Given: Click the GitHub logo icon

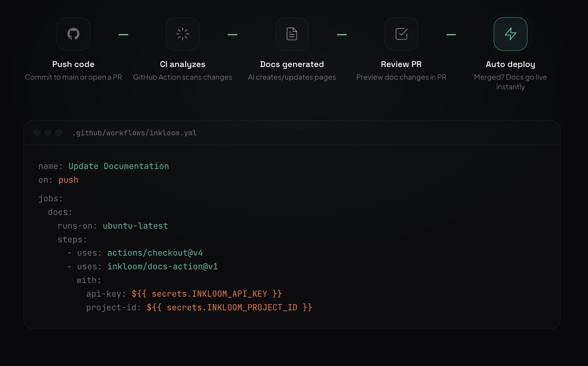Looking at the screenshot, I should (73, 34).
